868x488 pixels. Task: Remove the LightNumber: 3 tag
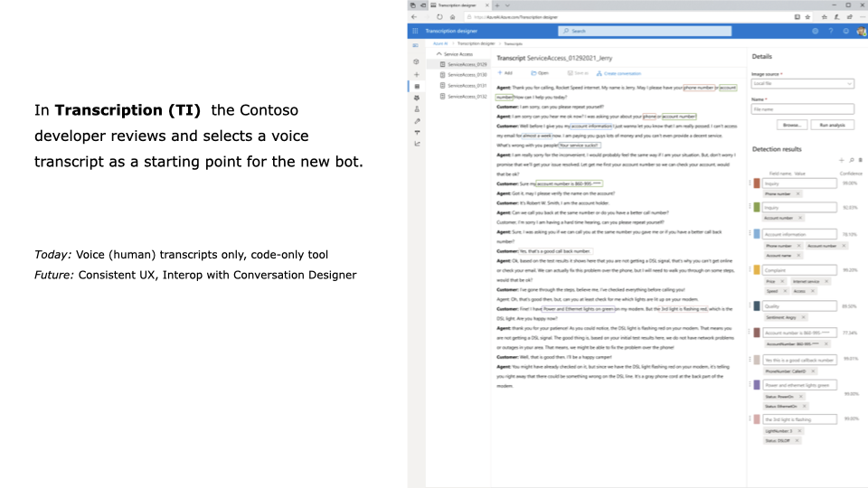799,431
